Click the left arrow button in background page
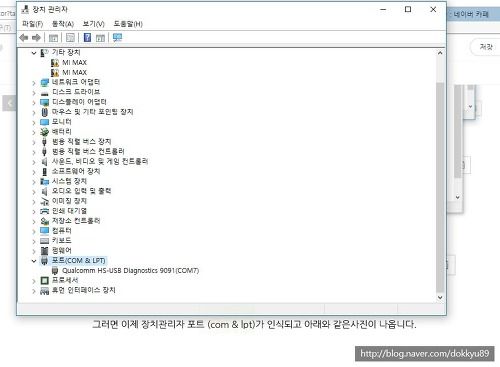 pyautogui.click(x=9, y=103)
